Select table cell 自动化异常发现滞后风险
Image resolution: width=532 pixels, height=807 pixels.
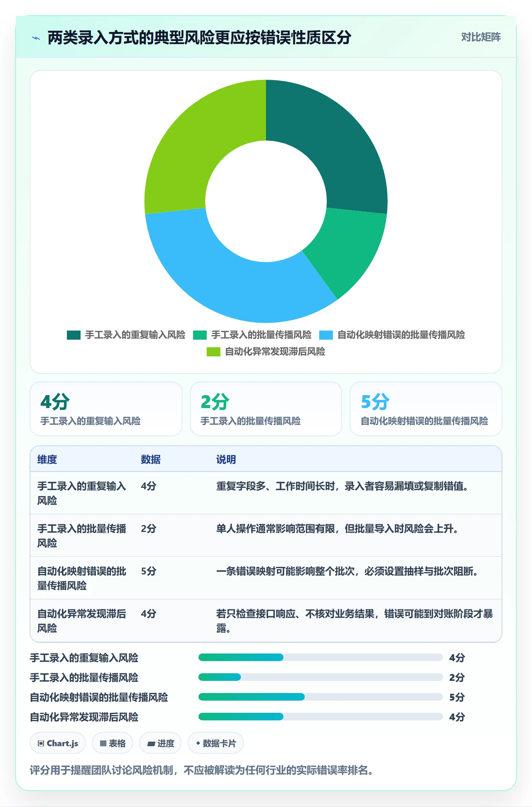(82, 621)
